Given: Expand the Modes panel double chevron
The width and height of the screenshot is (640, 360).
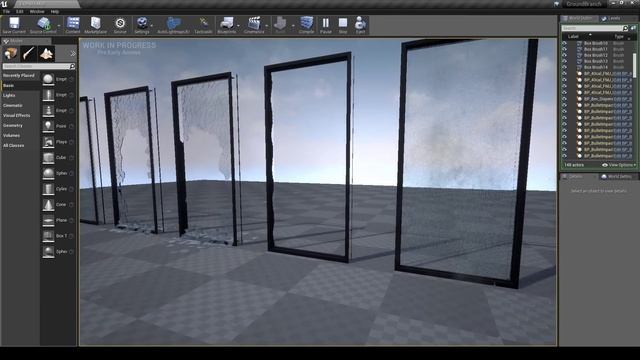Looking at the screenshot, I should point(73,53).
